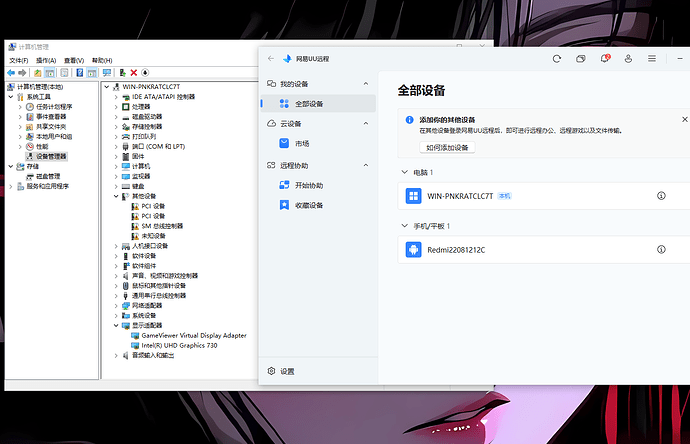Select 鼠标和其他指针设备 category

(x=154, y=286)
